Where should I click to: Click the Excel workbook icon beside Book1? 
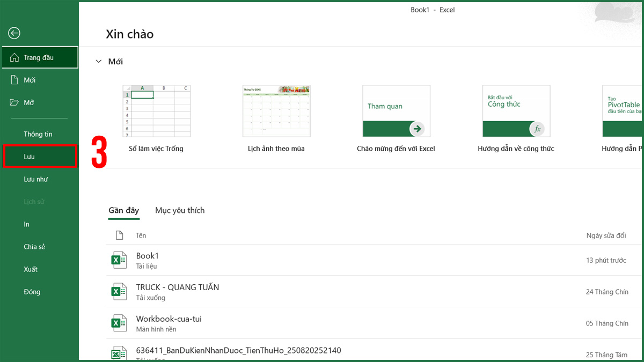coord(118,260)
